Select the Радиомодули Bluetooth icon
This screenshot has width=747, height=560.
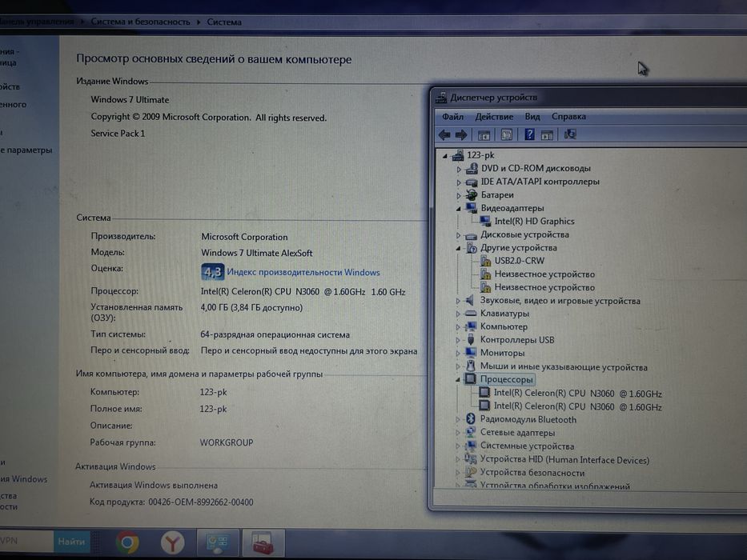(x=470, y=418)
